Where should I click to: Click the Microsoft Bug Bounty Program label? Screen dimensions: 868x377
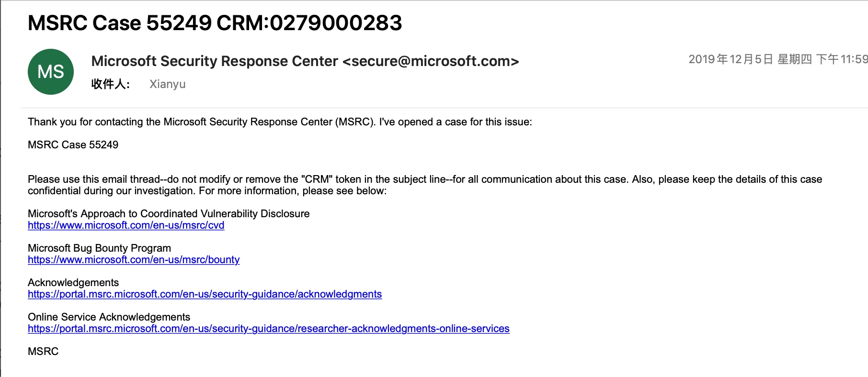click(99, 248)
